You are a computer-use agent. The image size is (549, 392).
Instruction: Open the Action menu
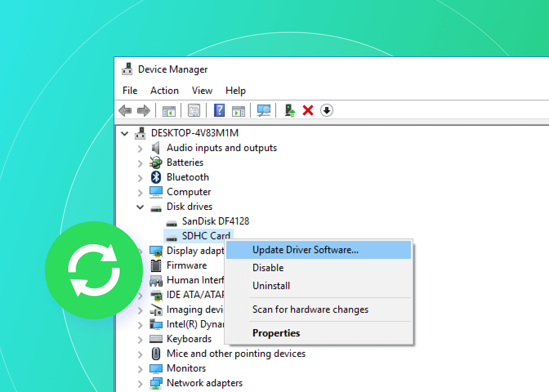pyautogui.click(x=164, y=91)
